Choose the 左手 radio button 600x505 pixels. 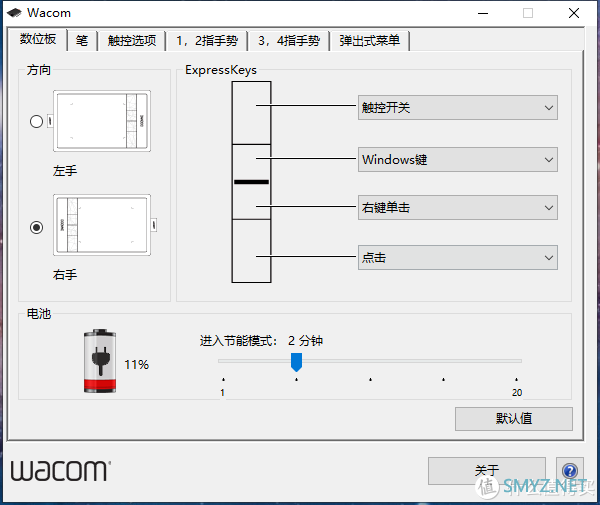36,122
